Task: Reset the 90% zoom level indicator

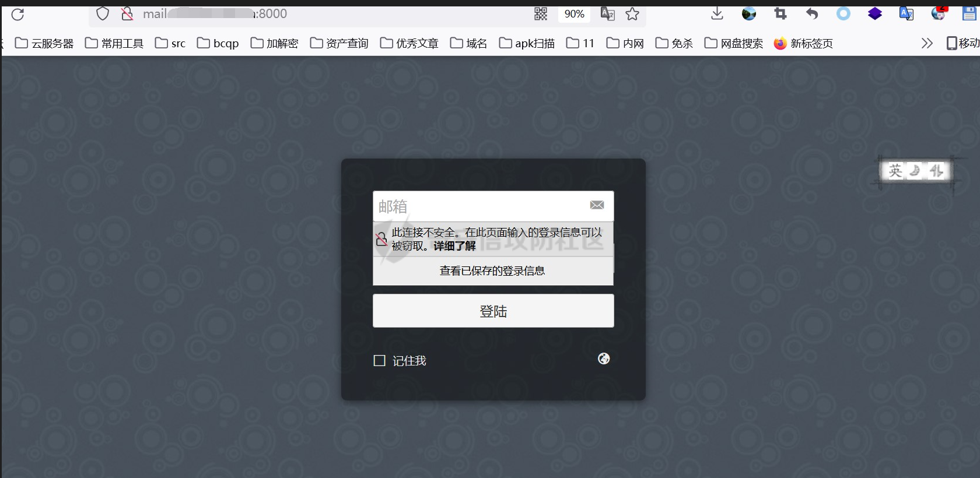Action: [574, 14]
